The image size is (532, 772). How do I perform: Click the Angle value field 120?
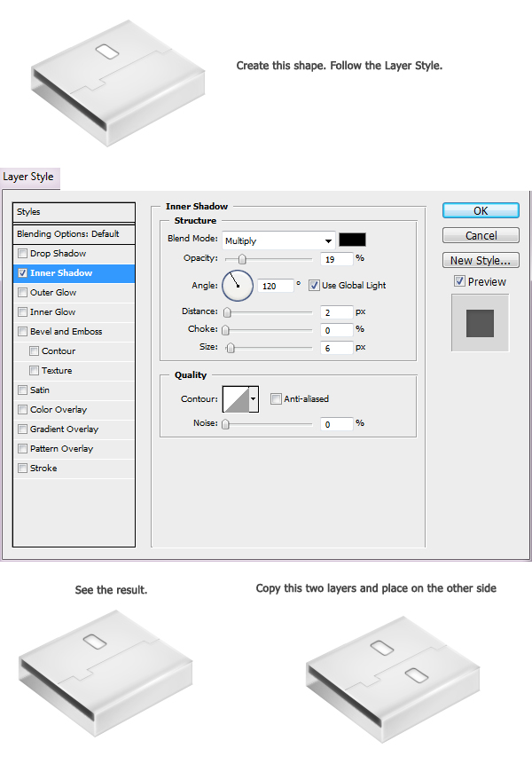pos(275,286)
